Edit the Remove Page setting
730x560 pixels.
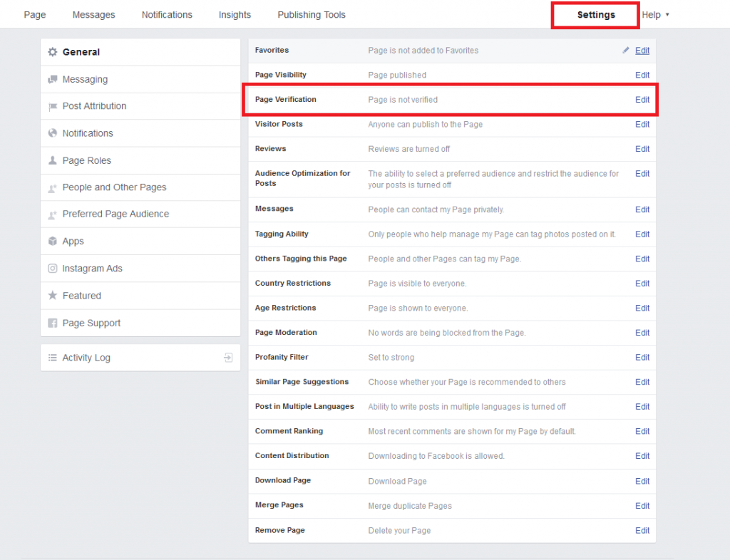[642, 531]
